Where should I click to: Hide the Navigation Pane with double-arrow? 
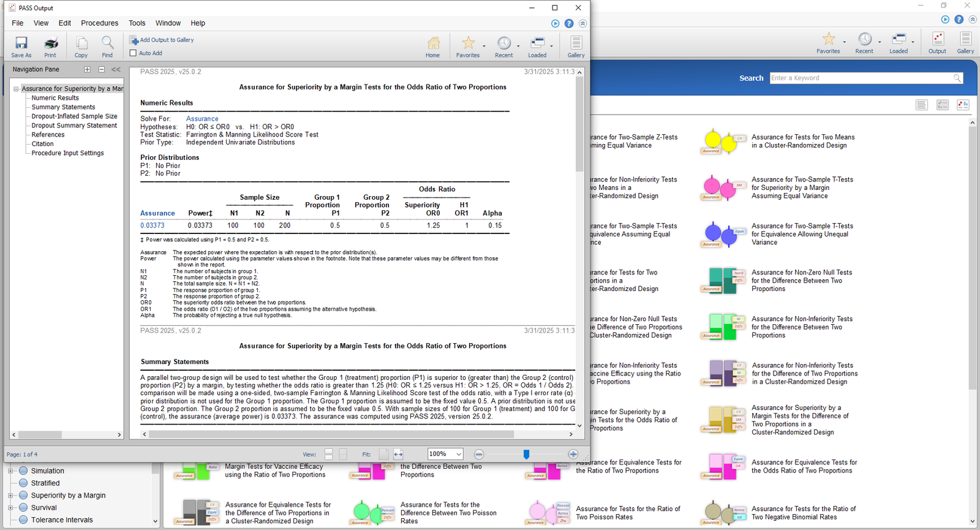click(x=116, y=70)
